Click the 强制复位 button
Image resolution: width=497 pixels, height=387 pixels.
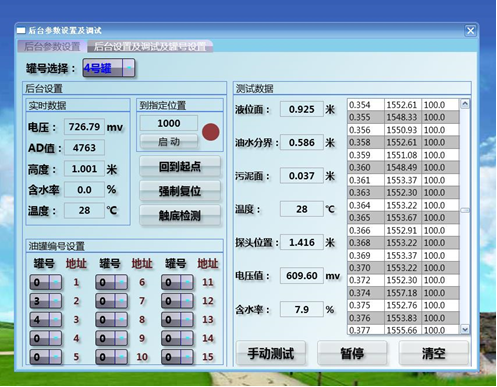(x=180, y=191)
